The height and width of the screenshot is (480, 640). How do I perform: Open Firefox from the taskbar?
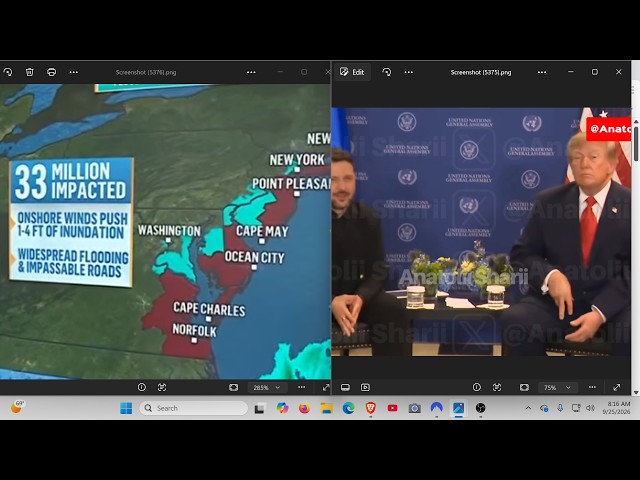pyautogui.click(x=304, y=408)
